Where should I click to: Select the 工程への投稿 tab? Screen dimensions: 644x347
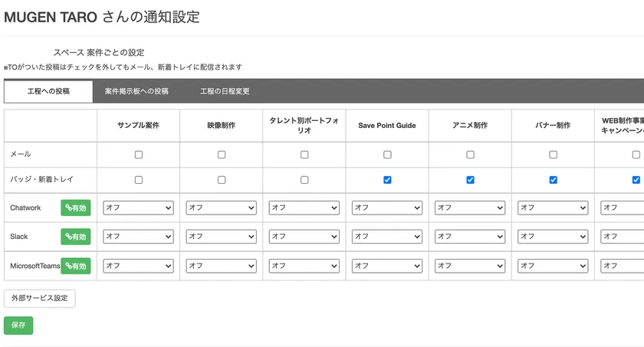[48, 91]
